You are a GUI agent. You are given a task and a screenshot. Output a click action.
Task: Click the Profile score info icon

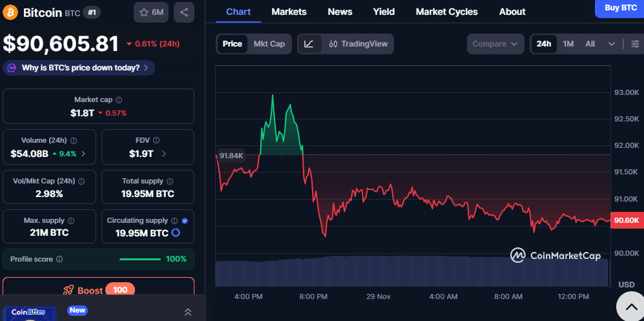coord(59,259)
